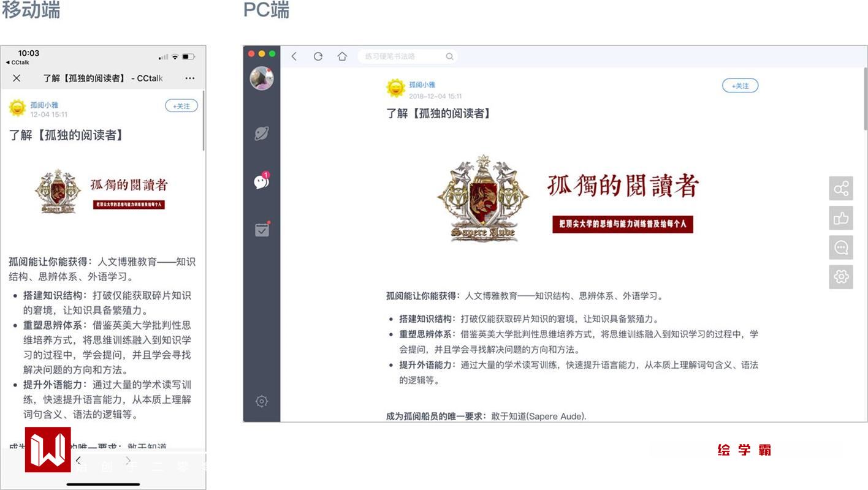Tap 孤阅能让你能获得 text on mobile
Screen dimensions: 868x490
49,262
